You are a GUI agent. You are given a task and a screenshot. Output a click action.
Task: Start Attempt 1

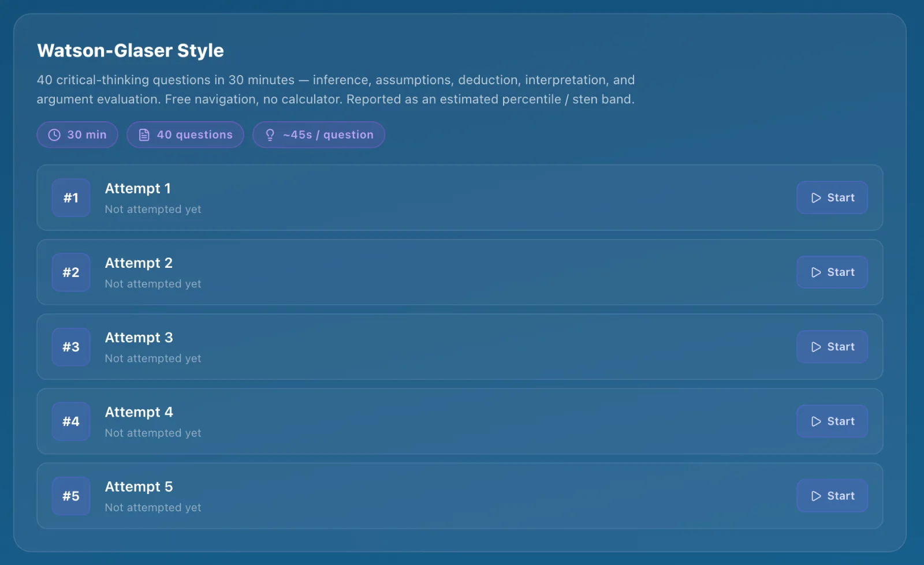832,197
